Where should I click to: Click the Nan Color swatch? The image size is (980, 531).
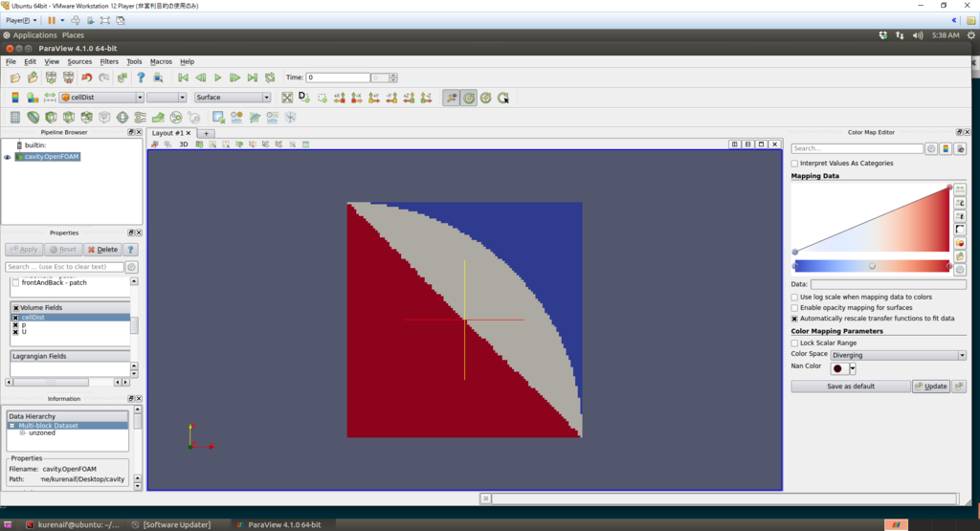838,368
